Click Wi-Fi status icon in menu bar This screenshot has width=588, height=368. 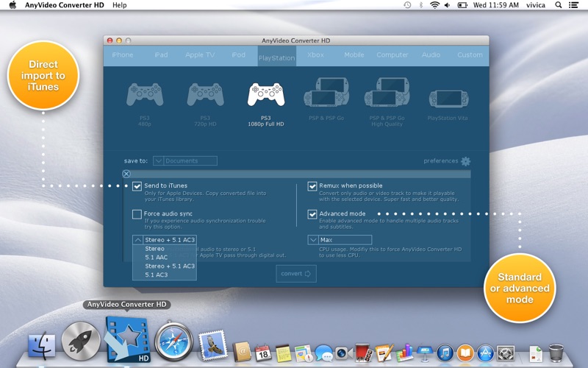[434, 5]
